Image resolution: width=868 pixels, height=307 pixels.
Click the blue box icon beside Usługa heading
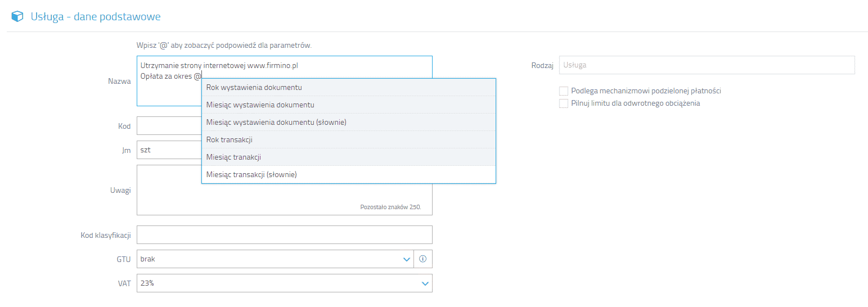click(17, 17)
